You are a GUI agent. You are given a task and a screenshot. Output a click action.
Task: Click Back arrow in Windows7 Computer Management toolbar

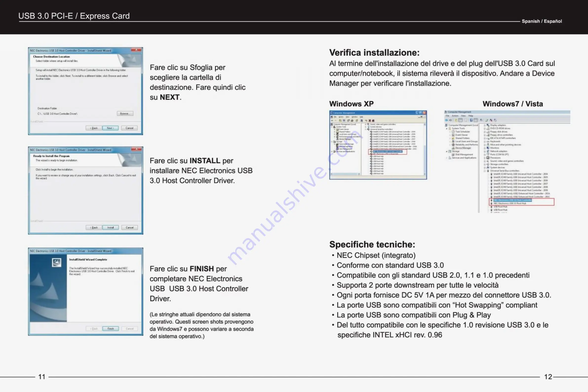[x=446, y=120]
